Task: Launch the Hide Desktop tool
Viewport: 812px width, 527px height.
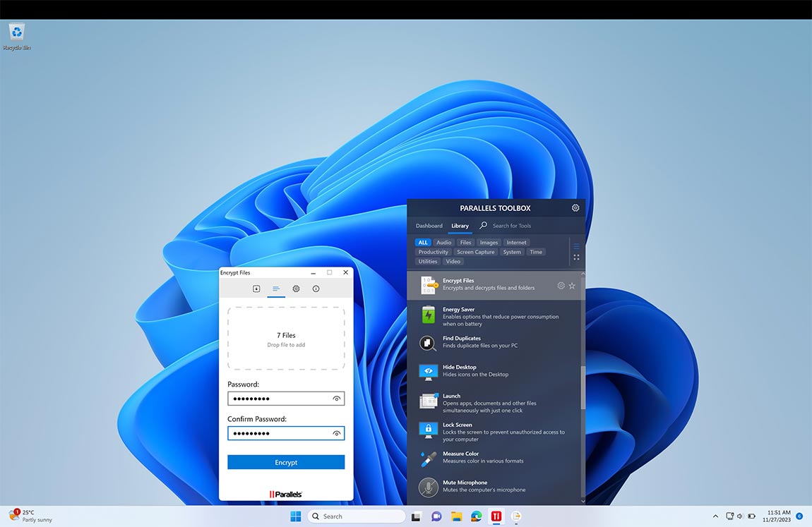Action: click(x=466, y=370)
